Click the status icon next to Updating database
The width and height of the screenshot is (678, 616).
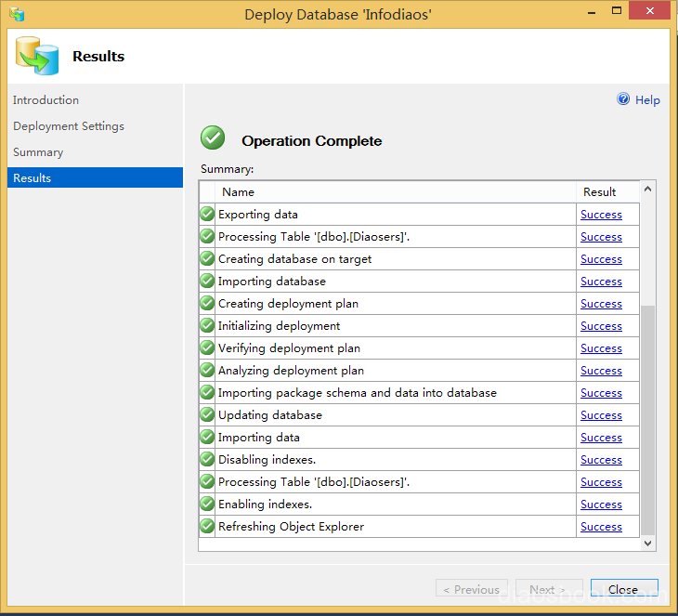click(x=207, y=415)
